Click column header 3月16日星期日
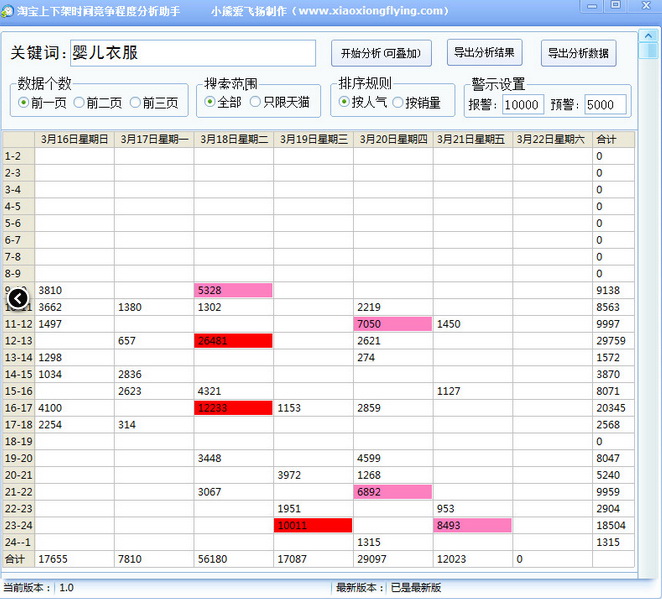The height and width of the screenshot is (599, 662). [x=74, y=139]
